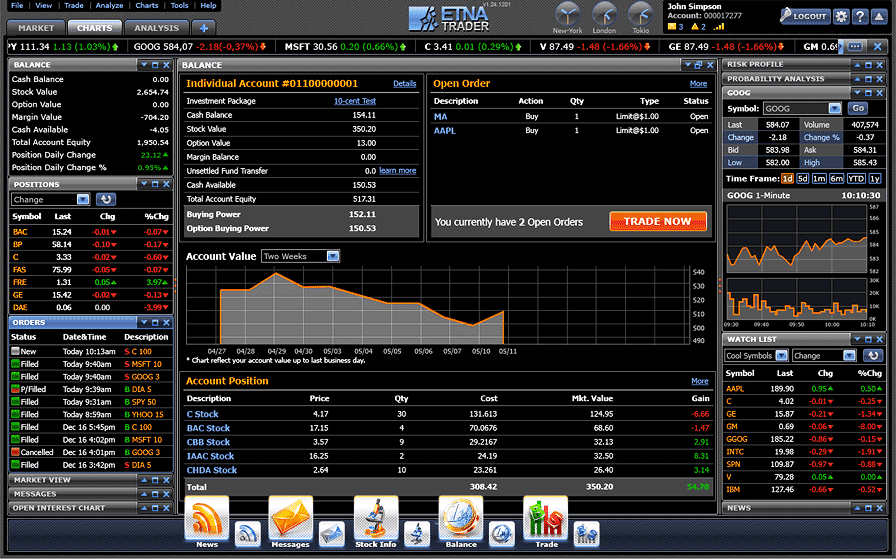This screenshot has width=896, height=560.
Task: Open the Positions Change dropdown
Action: pos(83,199)
